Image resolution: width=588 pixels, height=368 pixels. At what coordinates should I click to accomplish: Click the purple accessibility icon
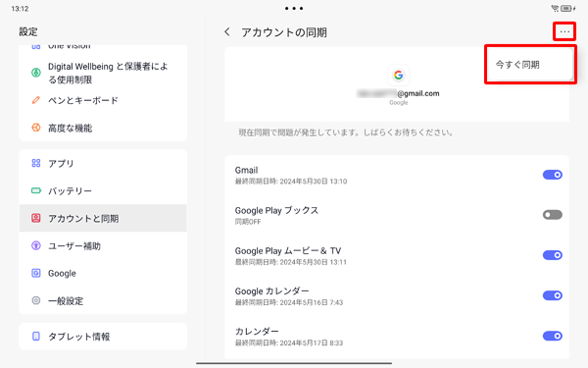36,245
